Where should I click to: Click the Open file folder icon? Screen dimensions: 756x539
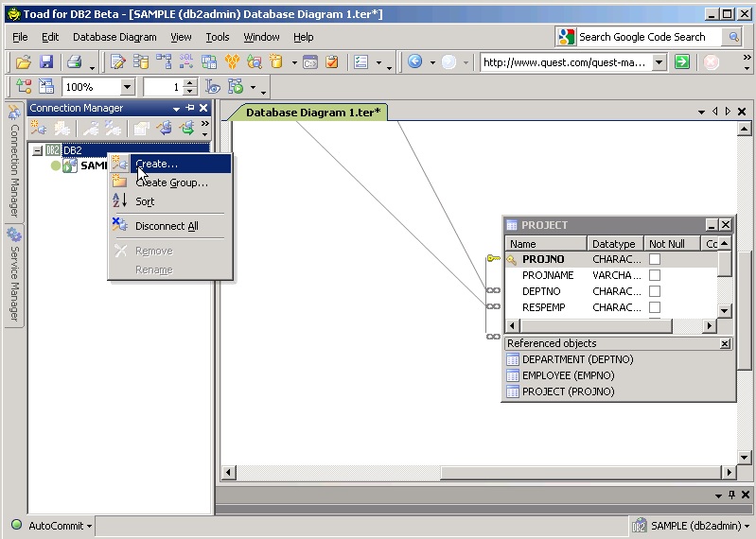pos(23,61)
